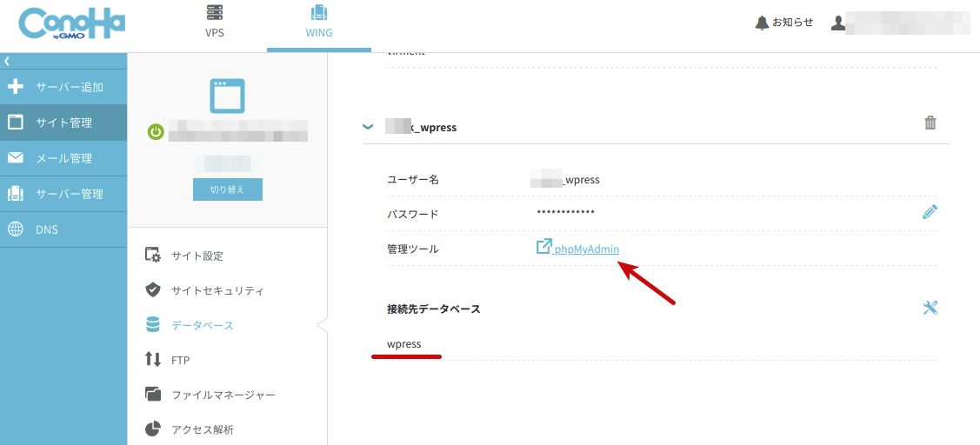Click the server icon beside サーバー管理
This screenshot has width=980, height=445.
[x=15, y=193]
